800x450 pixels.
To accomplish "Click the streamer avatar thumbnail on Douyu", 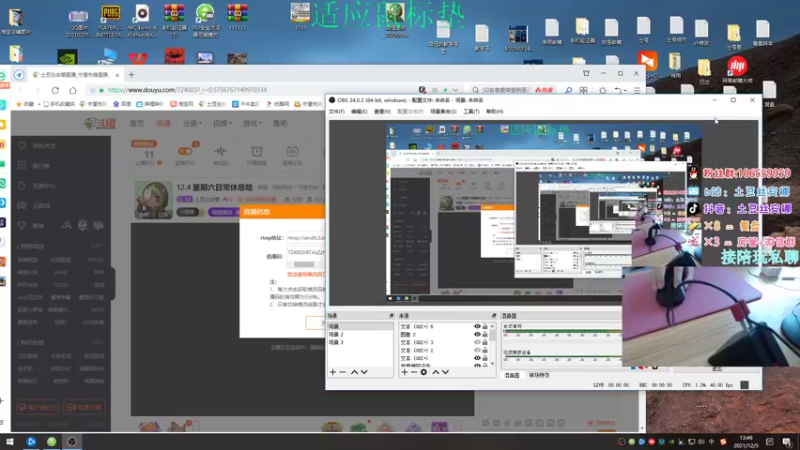I will coord(153,199).
